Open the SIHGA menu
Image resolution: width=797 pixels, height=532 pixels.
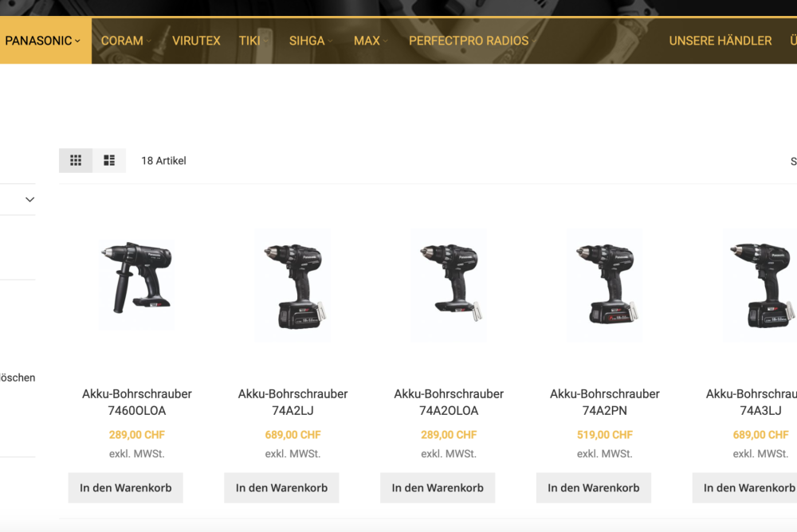[311, 41]
